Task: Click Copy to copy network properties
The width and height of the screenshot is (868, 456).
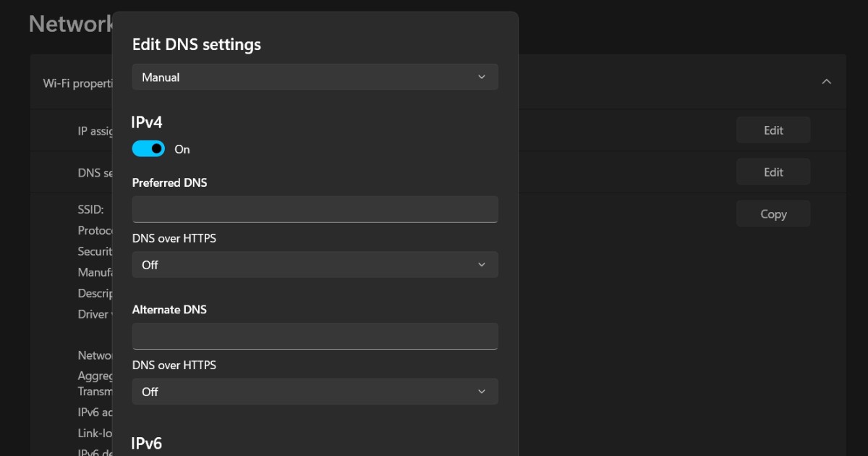Action: coord(773,214)
